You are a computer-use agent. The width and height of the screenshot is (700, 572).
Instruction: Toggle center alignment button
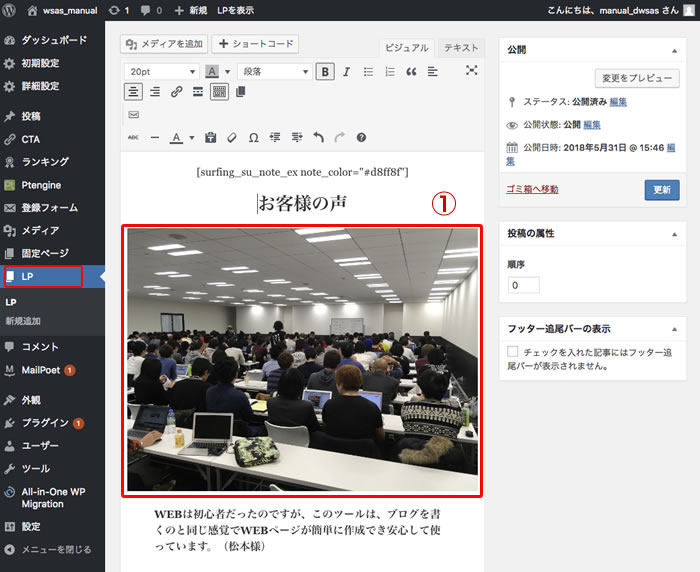[x=134, y=92]
